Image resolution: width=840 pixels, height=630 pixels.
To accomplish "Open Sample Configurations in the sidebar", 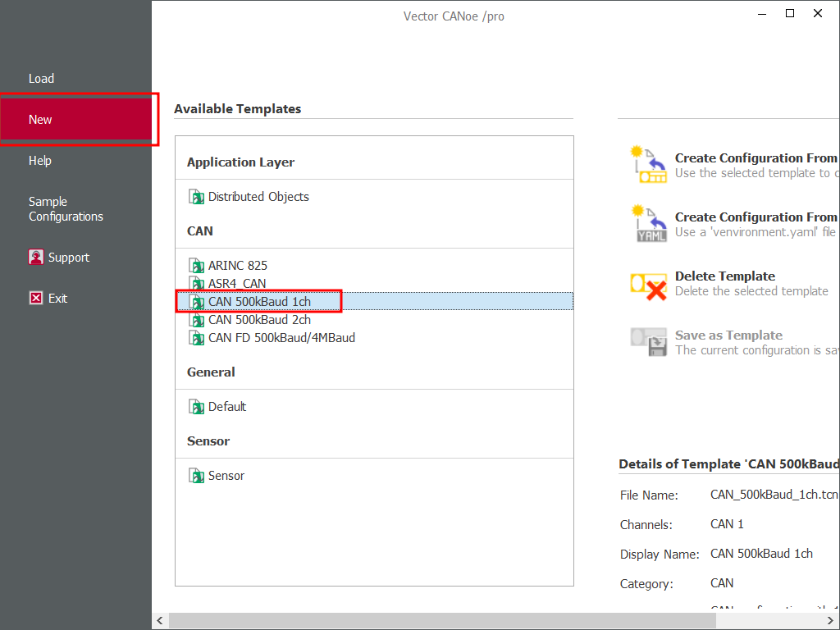I will click(x=66, y=209).
